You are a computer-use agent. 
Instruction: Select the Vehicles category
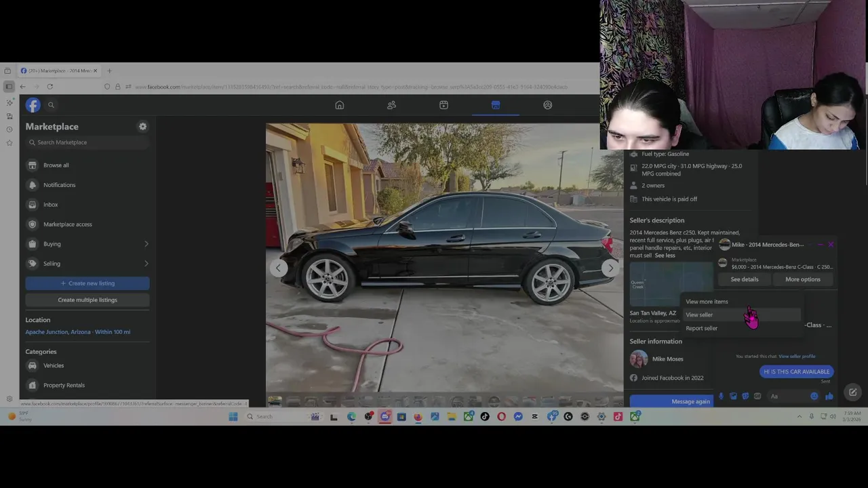[87, 366]
